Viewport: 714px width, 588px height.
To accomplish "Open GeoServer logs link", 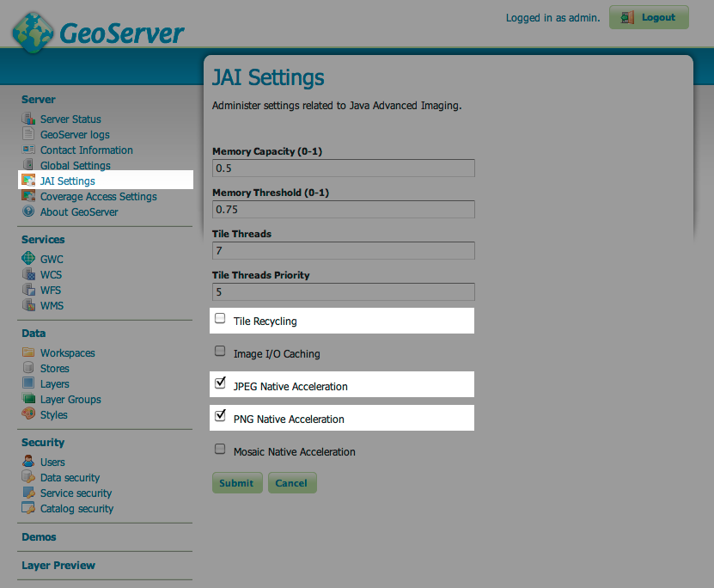I will pos(75,135).
